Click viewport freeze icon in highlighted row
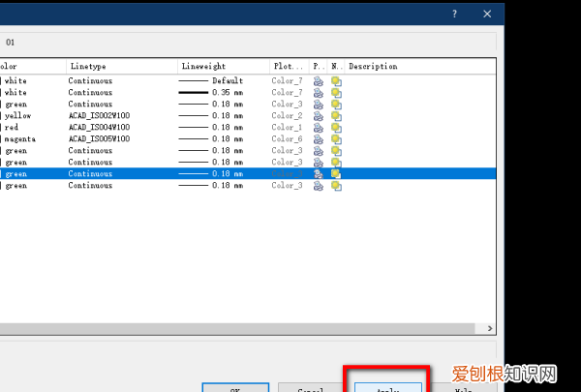 (336, 174)
